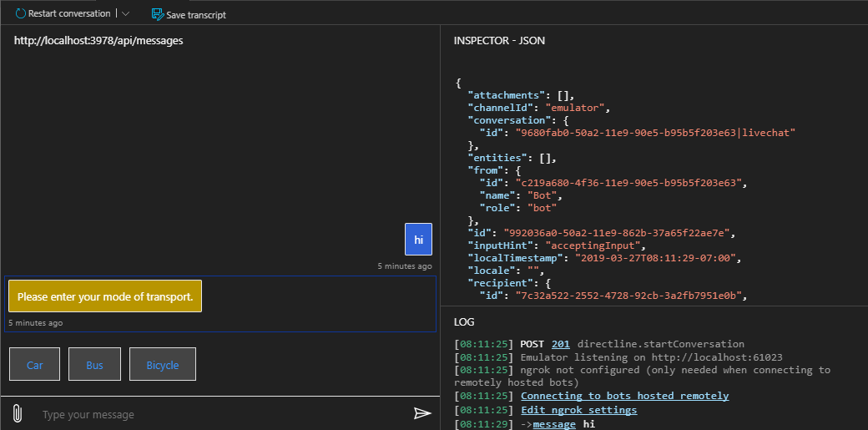
Task: Click the 'message' link in the log
Action: click(x=553, y=424)
